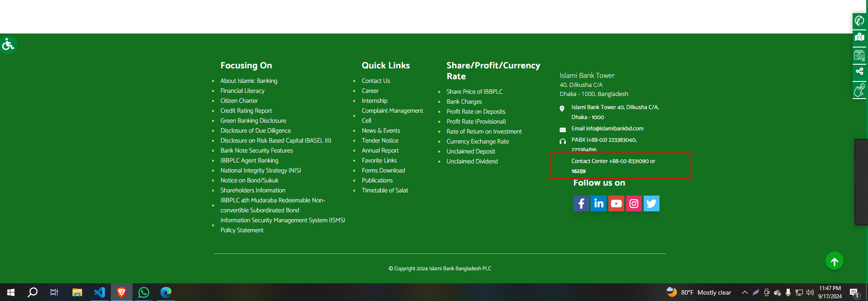Open the About Islamic Banking link

[249, 81]
